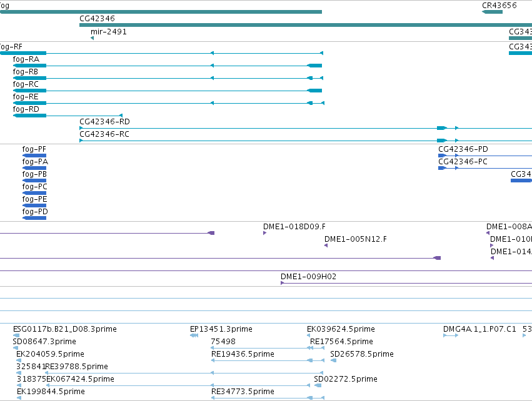Viewport: 532px width, 401px height.
Task: Click the fog-PA protein label
Action: coord(35,162)
